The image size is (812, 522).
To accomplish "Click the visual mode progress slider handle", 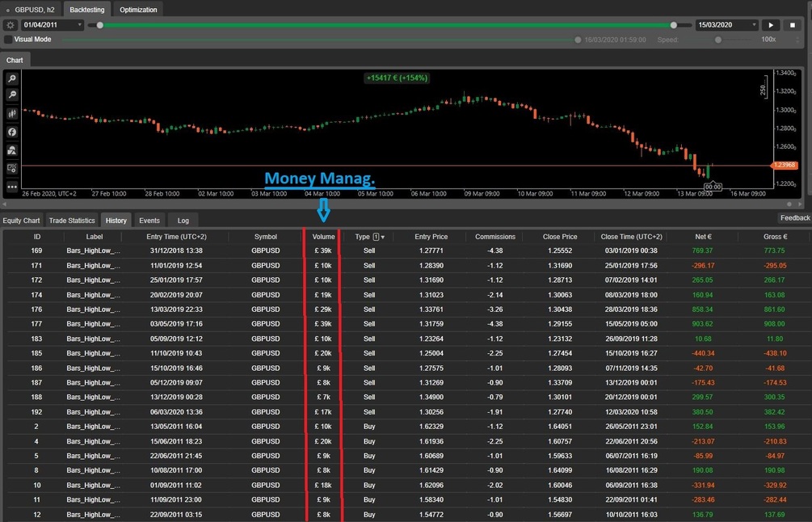I will coord(578,40).
